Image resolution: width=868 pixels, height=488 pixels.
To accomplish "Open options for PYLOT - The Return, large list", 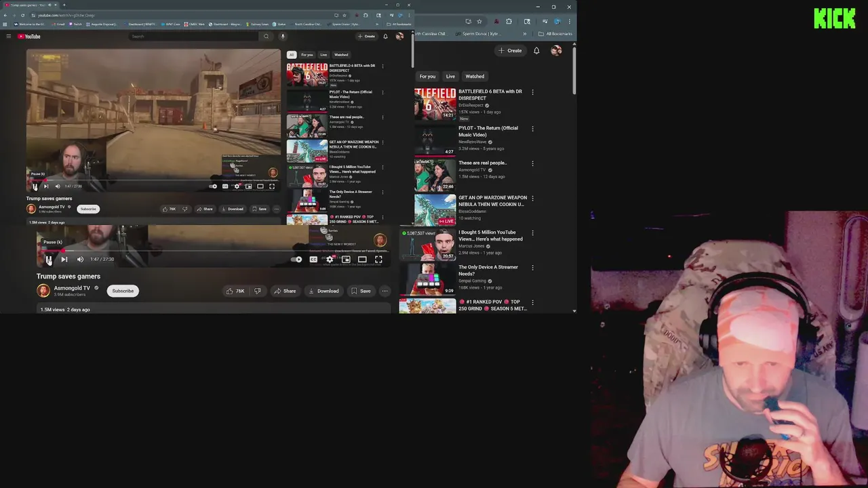I will [532, 128].
